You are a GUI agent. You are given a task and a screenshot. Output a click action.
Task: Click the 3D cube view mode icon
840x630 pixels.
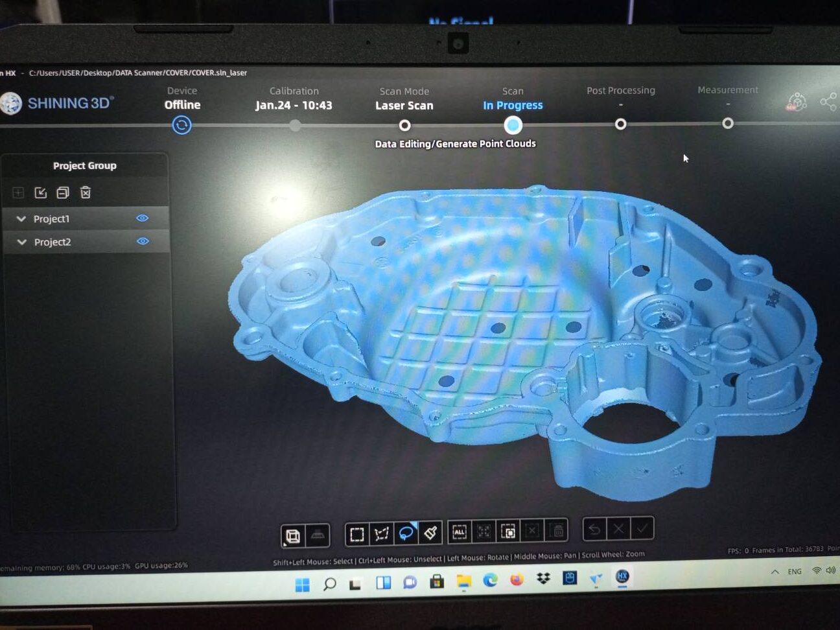click(293, 536)
